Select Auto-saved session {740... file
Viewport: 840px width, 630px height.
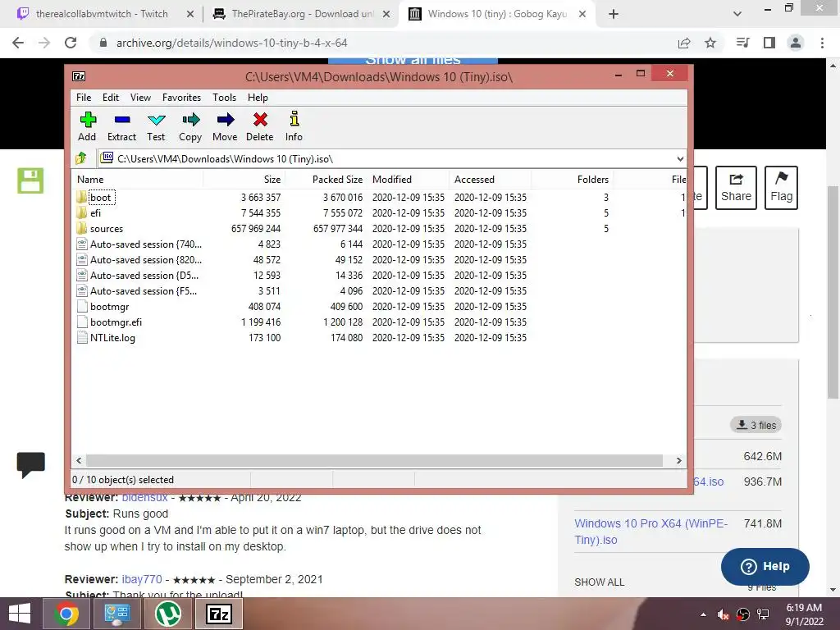tap(146, 244)
